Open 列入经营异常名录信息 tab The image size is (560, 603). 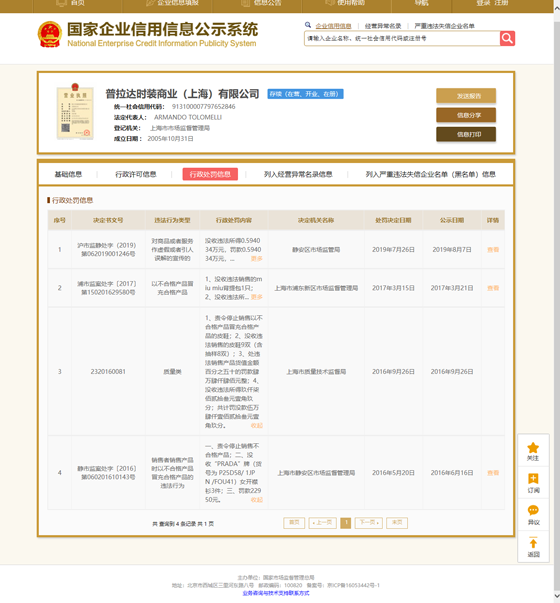[298, 174]
